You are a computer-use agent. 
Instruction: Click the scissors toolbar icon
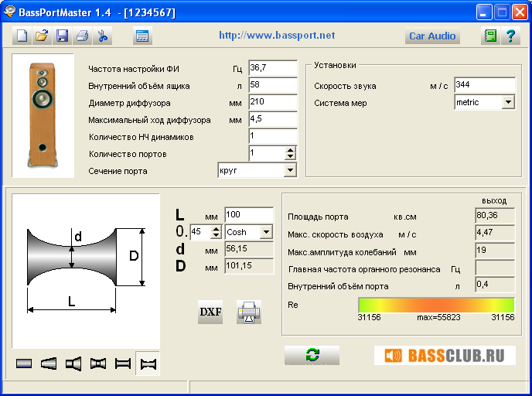[x=102, y=36]
